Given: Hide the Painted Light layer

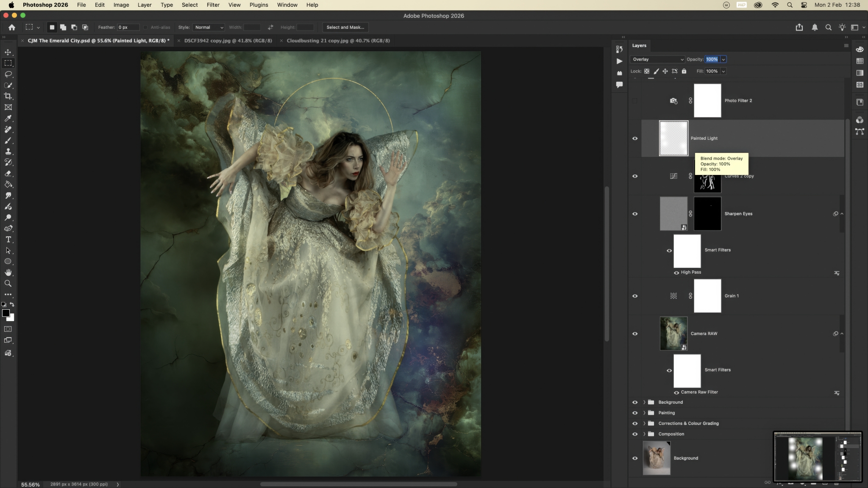Looking at the screenshot, I should (x=634, y=139).
